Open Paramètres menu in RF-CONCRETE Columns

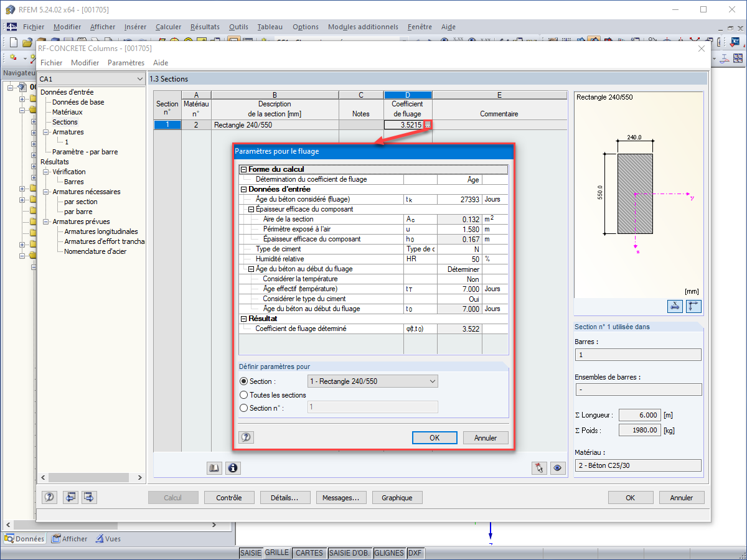pos(126,63)
